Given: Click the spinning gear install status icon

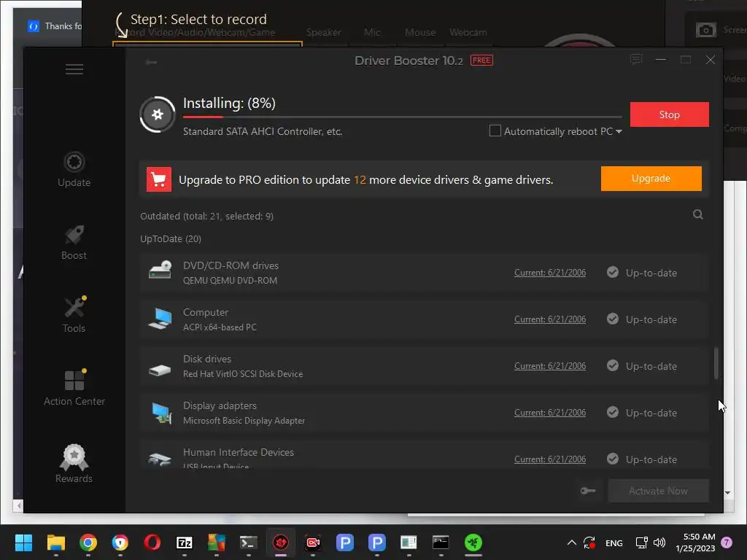Looking at the screenshot, I should coord(158,114).
